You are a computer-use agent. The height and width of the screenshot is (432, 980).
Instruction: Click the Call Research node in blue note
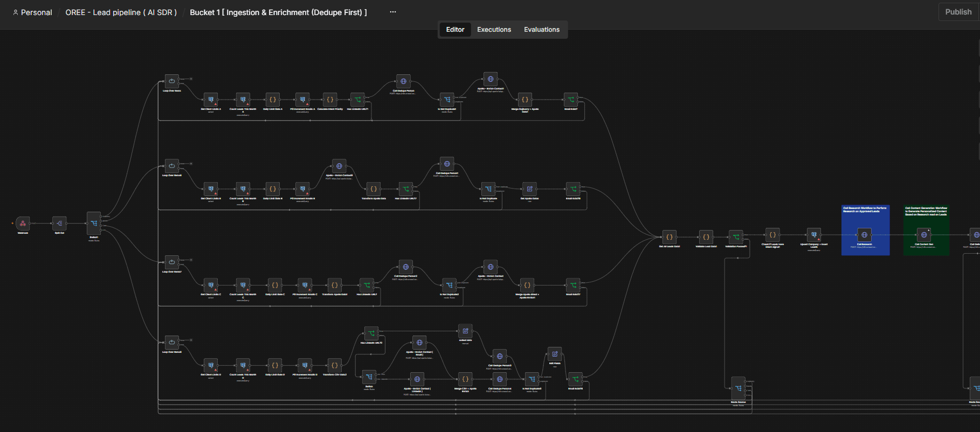[864, 235]
